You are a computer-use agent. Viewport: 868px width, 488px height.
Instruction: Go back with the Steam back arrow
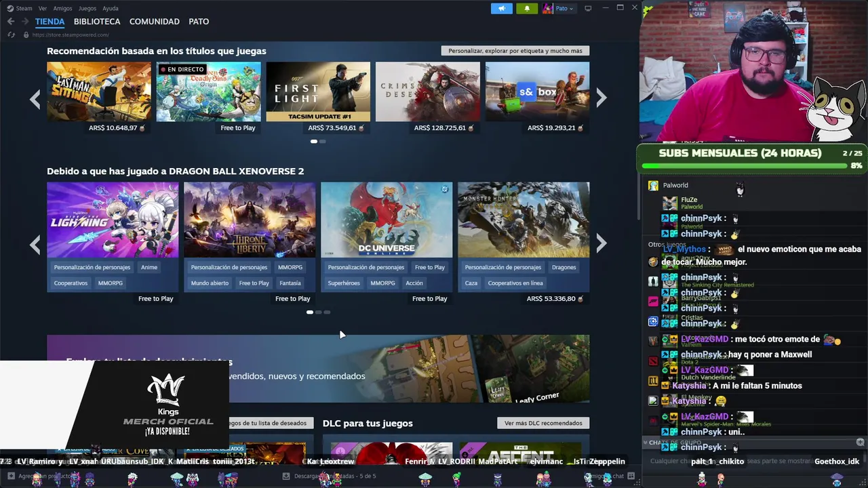(11, 22)
